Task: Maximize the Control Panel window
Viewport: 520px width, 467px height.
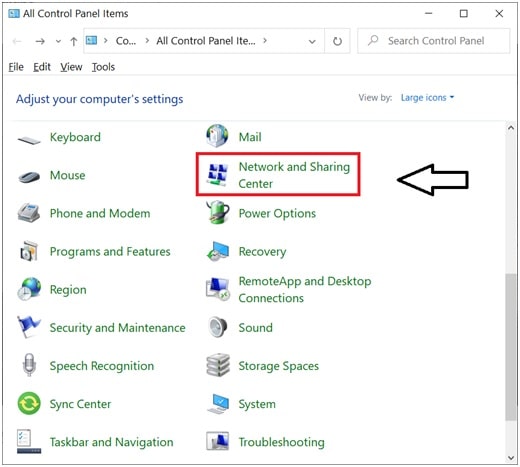Action: pos(464,14)
